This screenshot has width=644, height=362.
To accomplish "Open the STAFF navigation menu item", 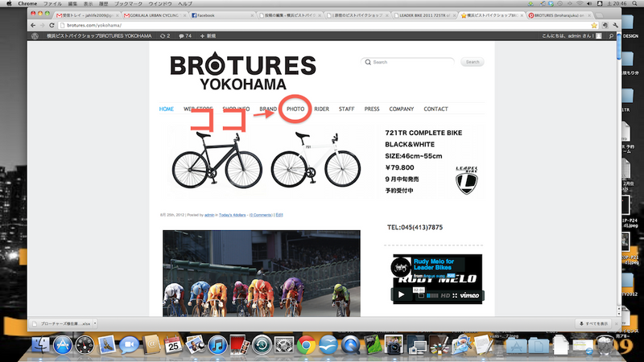I will tap(346, 109).
